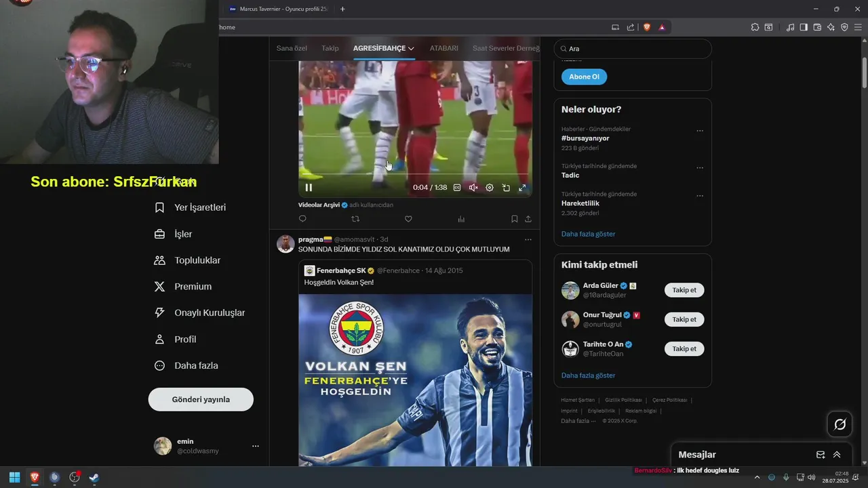Image resolution: width=868 pixels, height=488 pixels.
Task: Open Steam from the taskbar
Action: [94, 477]
